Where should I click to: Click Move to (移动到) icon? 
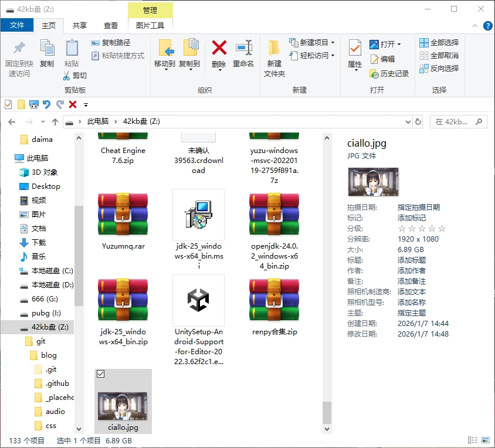tap(165, 48)
